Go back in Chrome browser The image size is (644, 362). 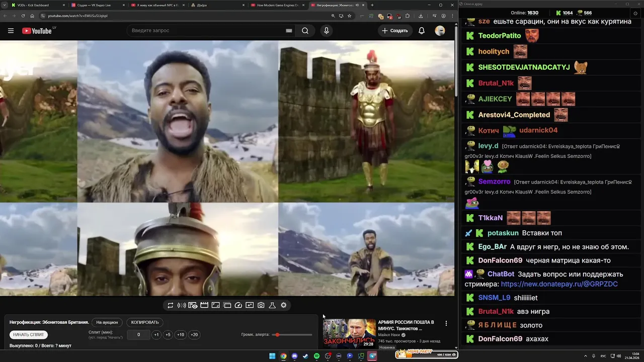pos(5,16)
